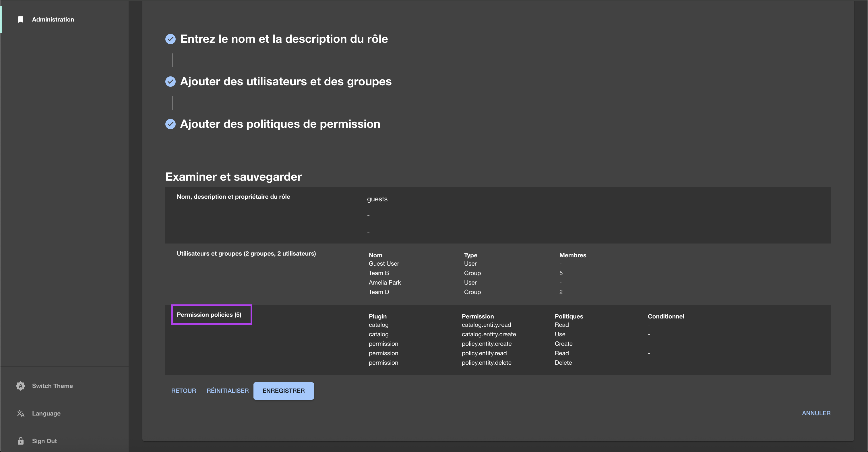Click the RÉINITIALISER button
Screen dimensions: 868x452
coord(227,391)
